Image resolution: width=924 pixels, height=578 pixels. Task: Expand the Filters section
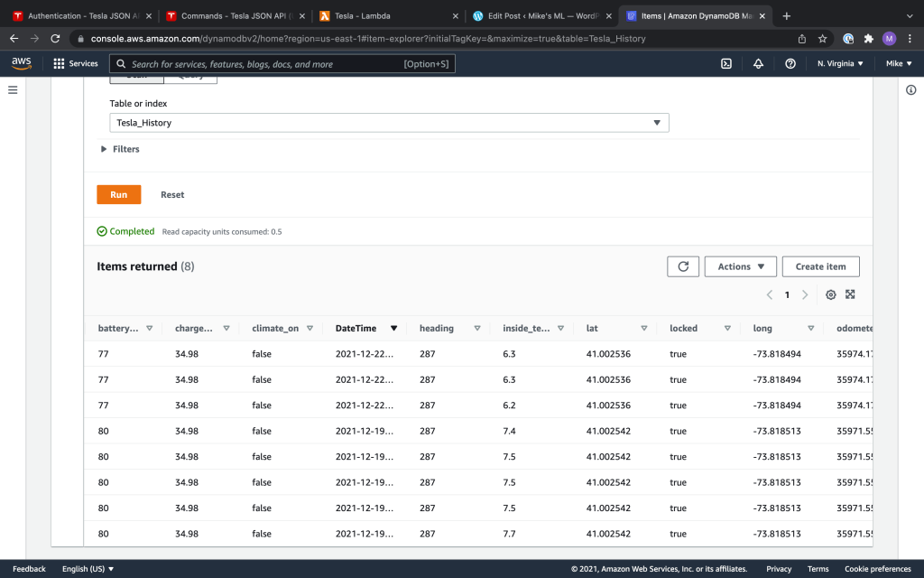(120, 149)
